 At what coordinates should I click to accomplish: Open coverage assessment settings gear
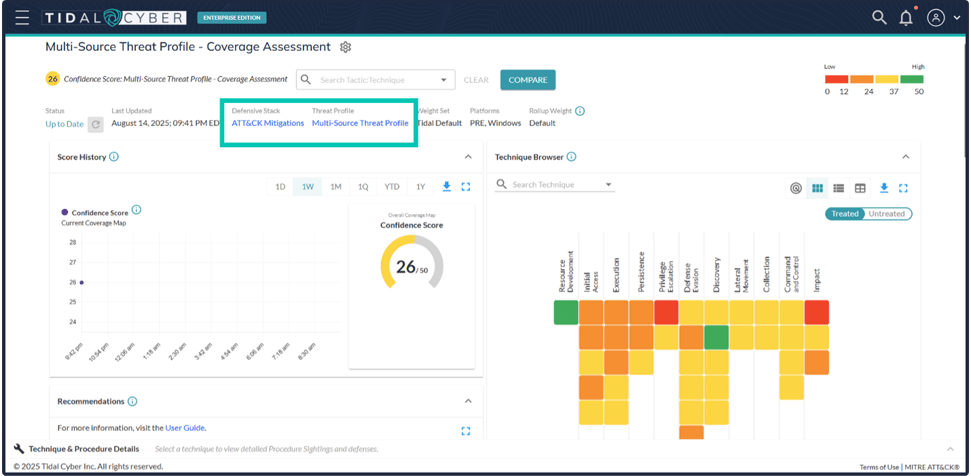click(x=346, y=47)
